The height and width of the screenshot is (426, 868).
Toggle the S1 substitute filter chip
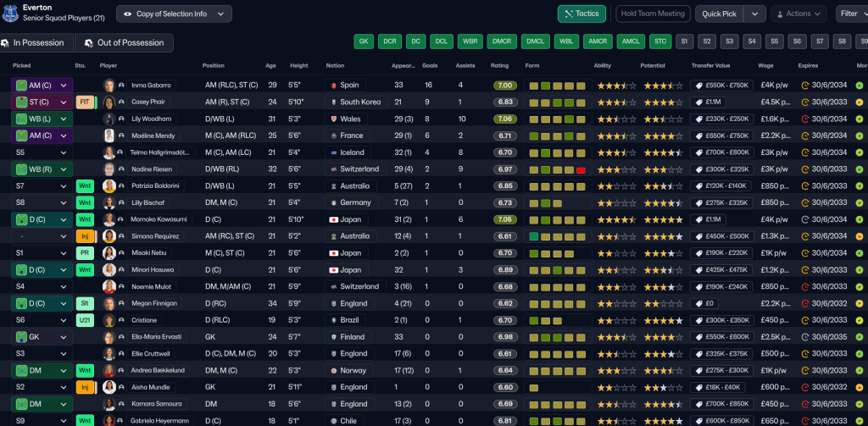[684, 41]
